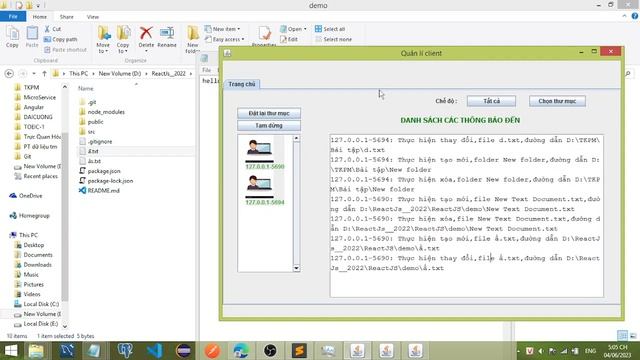The width and height of the screenshot is (640, 360).
Task: Open recent locations dropdown beside Forward arrow
Action: (x=34, y=73)
